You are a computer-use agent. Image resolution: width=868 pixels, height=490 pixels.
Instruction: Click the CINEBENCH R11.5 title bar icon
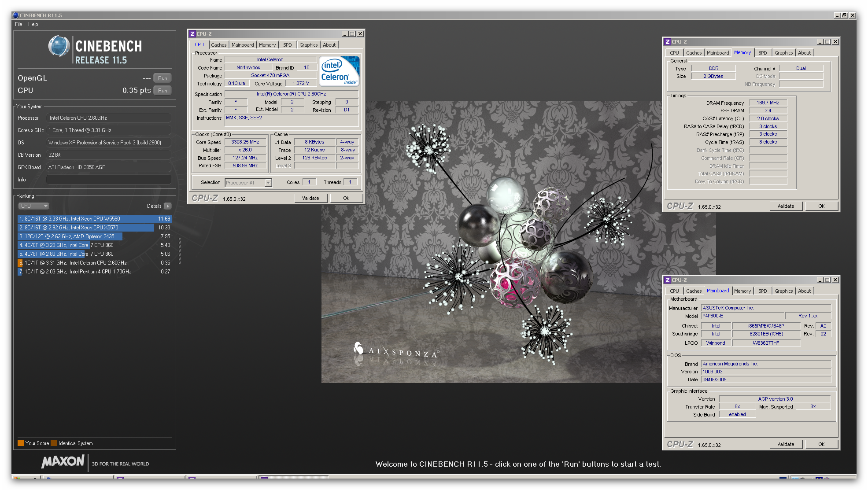[16, 15]
